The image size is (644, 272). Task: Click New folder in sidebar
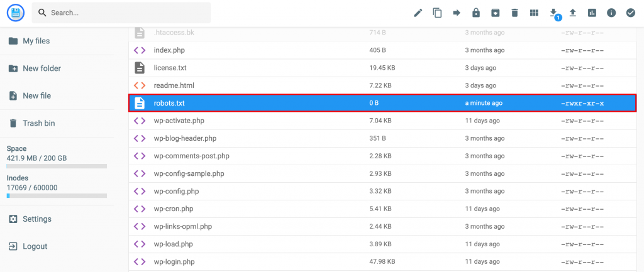tap(42, 68)
